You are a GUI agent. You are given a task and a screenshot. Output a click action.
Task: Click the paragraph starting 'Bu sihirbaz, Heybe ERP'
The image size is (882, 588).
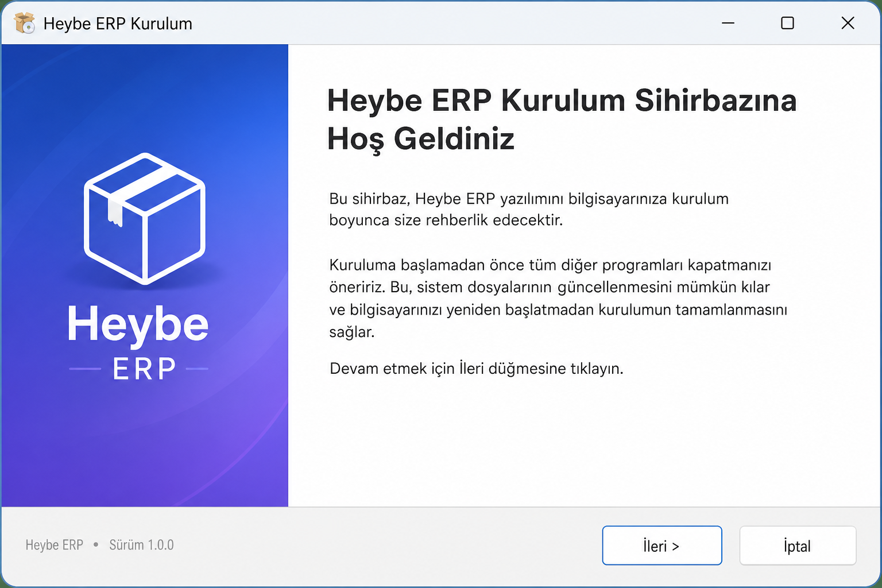529,209
